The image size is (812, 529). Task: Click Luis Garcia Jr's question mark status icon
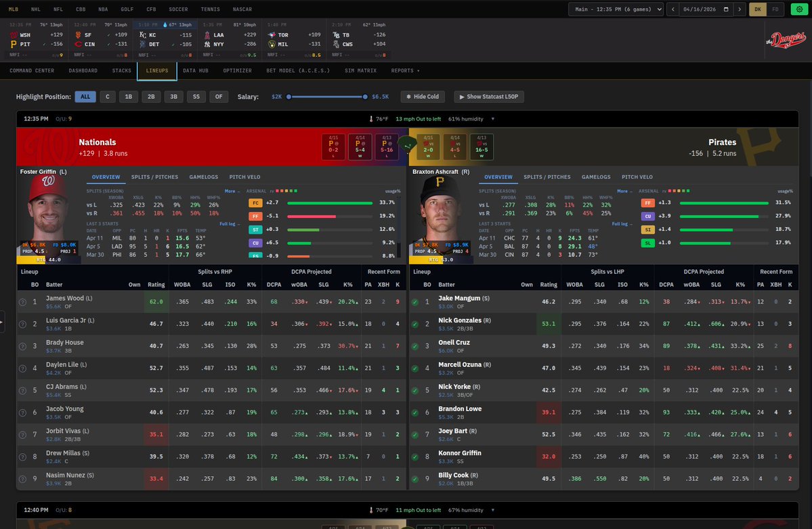point(22,324)
